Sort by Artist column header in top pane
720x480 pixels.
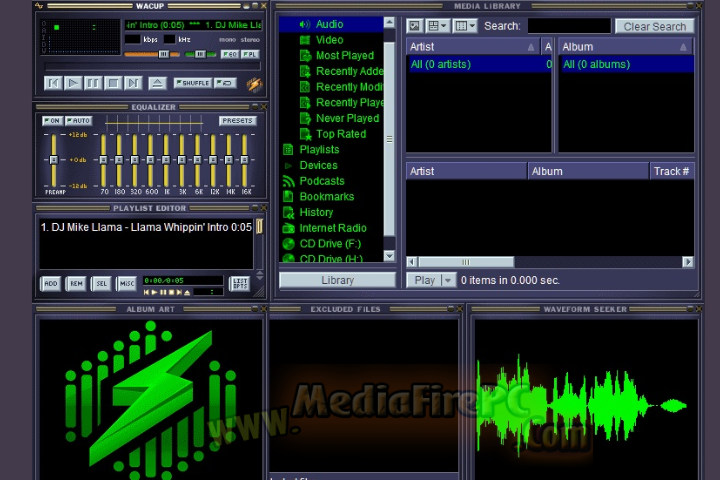click(472, 47)
